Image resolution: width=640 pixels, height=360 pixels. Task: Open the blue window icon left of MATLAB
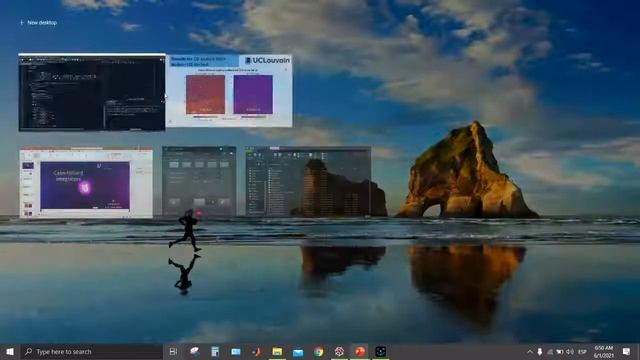(236, 351)
